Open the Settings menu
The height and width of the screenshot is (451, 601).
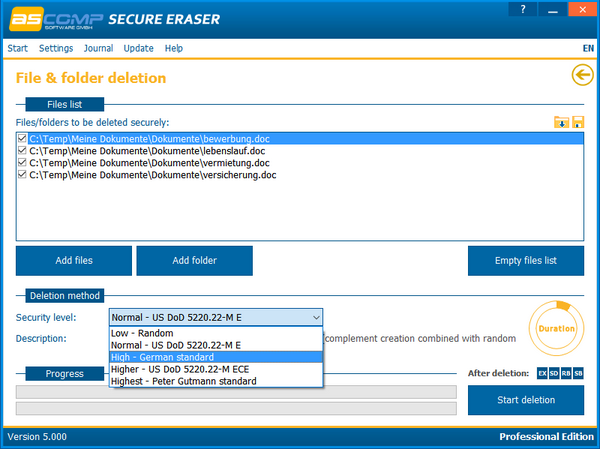pos(56,48)
